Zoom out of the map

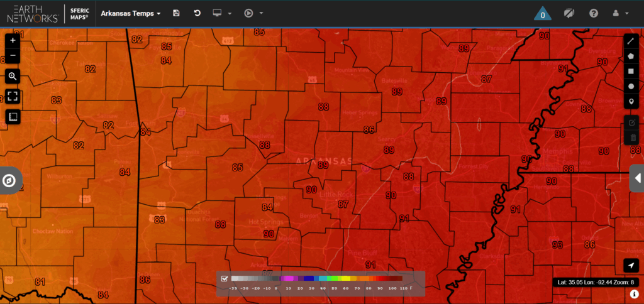(x=13, y=57)
